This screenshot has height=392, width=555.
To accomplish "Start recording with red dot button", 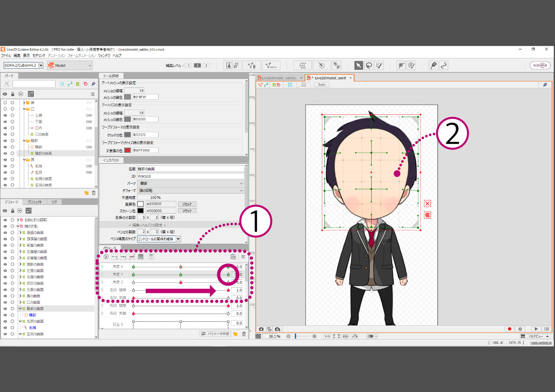I will pos(510,329).
